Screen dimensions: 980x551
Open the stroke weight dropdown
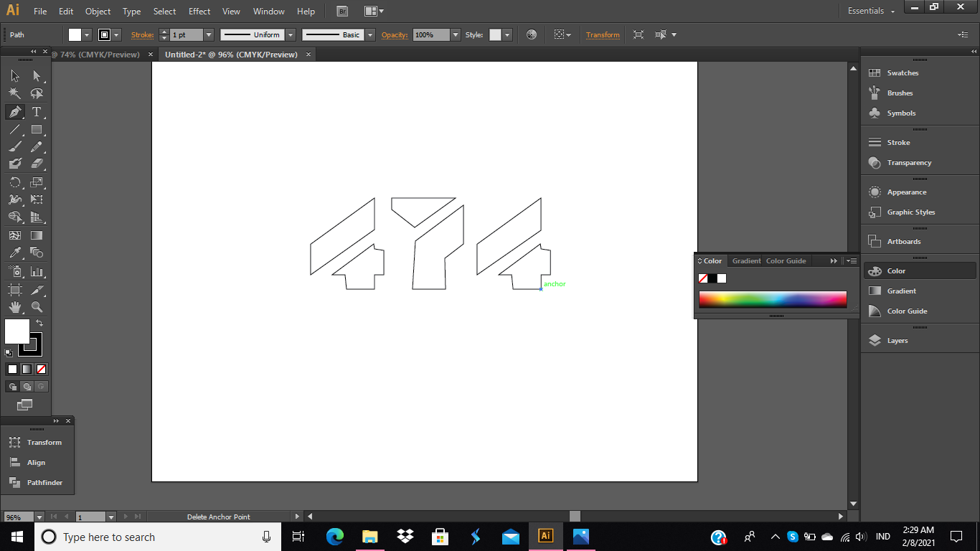click(208, 34)
